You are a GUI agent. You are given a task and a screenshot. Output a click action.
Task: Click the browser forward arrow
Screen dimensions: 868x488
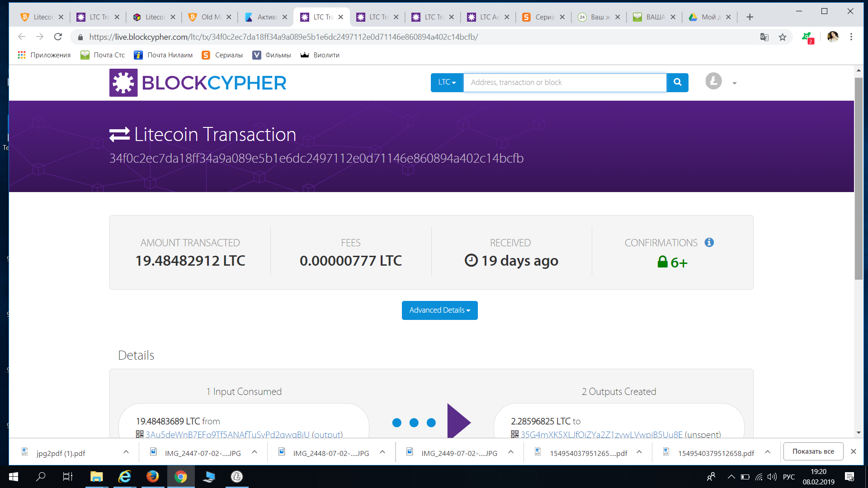tap(40, 37)
